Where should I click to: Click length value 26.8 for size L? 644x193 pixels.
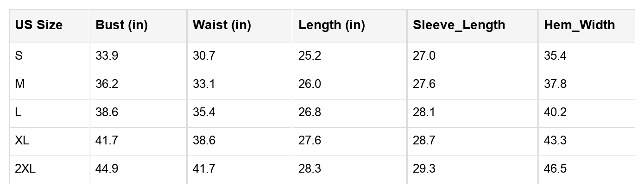click(x=309, y=112)
